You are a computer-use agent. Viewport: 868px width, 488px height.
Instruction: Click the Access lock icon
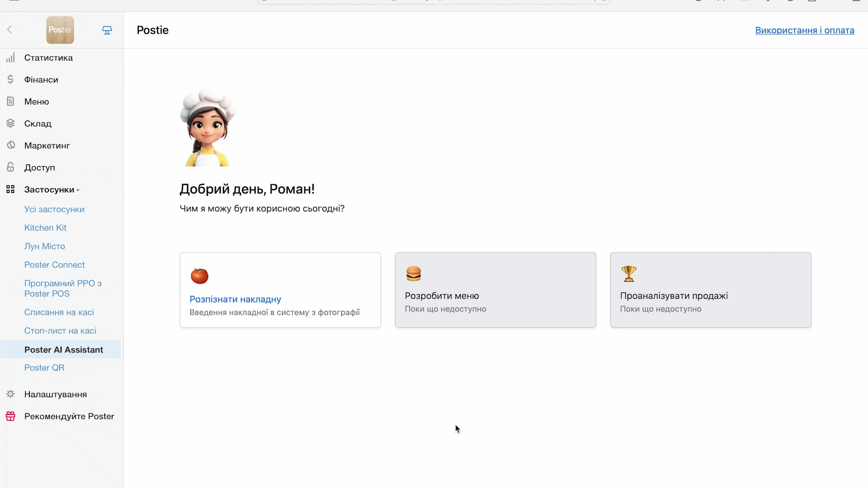10,167
